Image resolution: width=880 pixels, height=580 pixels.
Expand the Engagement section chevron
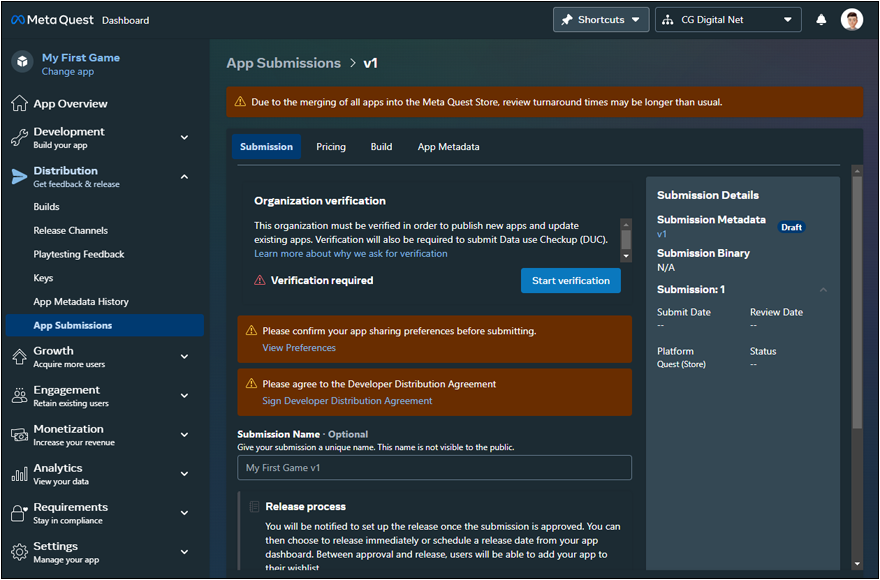click(x=184, y=396)
